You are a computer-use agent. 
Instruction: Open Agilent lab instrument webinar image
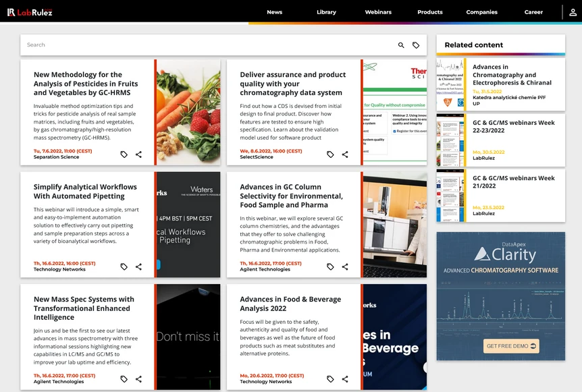(394, 225)
